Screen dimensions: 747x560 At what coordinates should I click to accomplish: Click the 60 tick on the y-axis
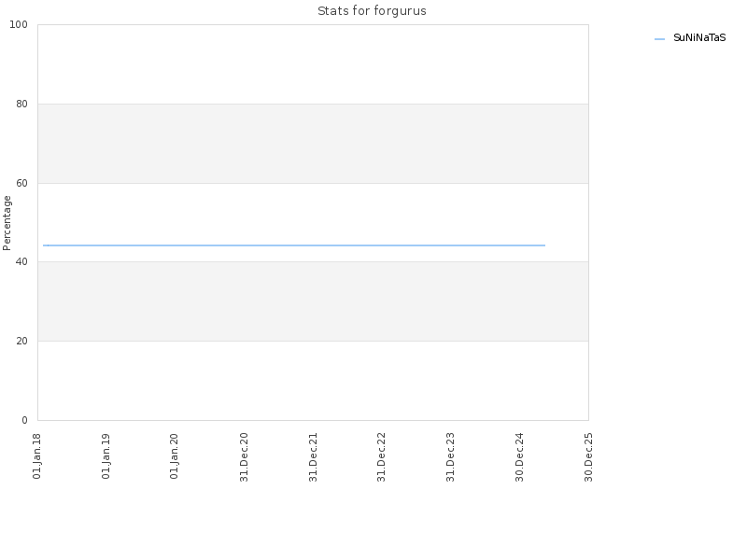(21, 183)
